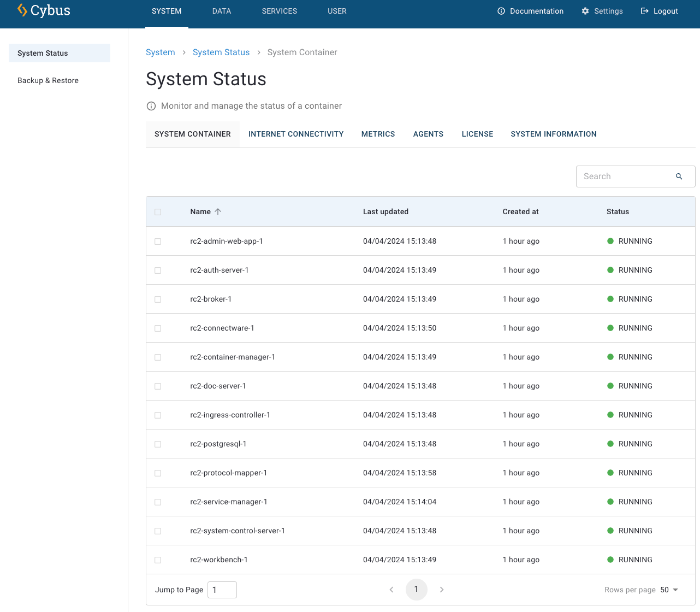Follow the System breadcrumb link

tap(160, 52)
